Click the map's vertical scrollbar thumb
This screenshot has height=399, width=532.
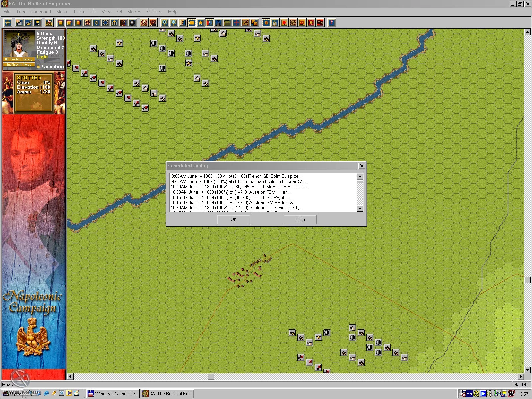point(527,280)
